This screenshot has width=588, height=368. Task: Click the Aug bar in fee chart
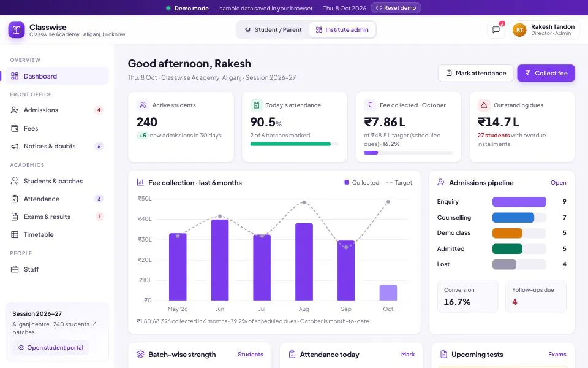tap(304, 262)
